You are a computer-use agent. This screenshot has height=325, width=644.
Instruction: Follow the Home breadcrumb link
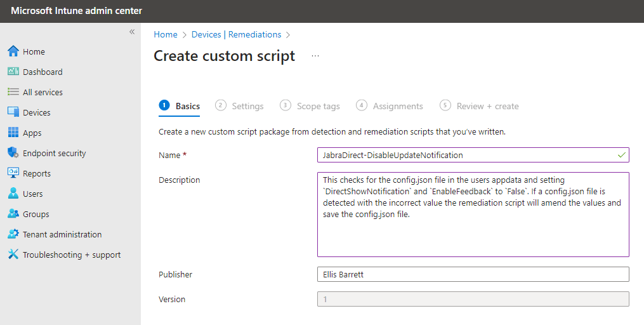click(166, 34)
